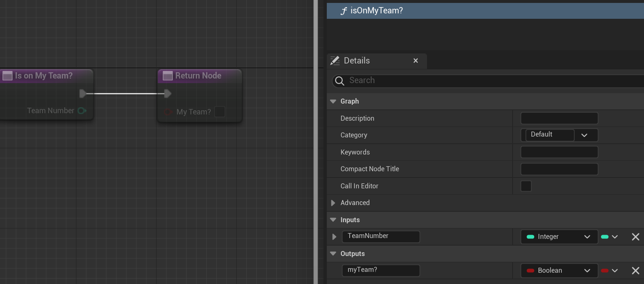Open the Category dropdown arrow

[x=584, y=135]
